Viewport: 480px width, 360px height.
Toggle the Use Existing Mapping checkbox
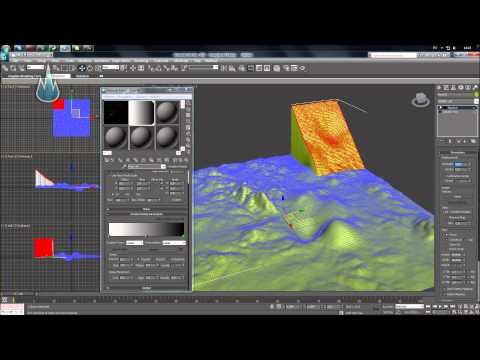(x=444, y=289)
